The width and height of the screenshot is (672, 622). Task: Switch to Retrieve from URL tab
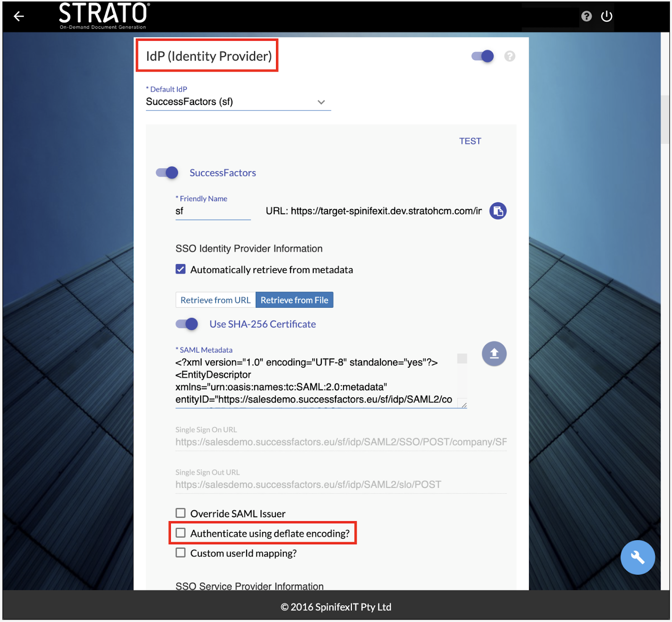[x=215, y=300]
